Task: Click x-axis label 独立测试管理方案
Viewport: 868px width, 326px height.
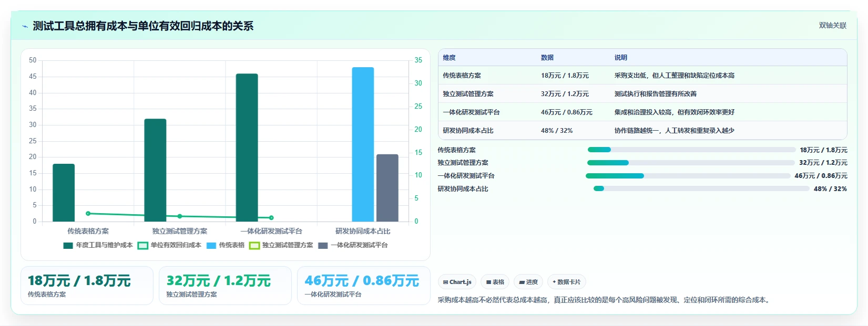Action: pos(180,231)
